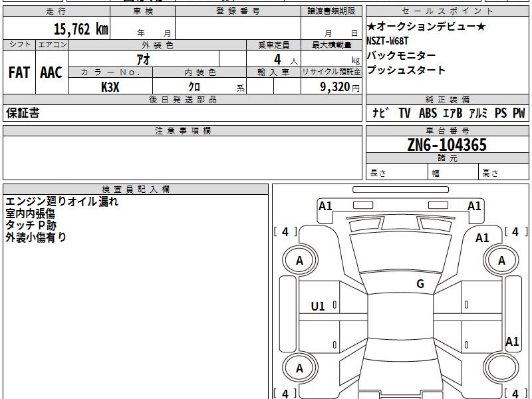Click the exterior color value アオ

(x=143, y=59)
